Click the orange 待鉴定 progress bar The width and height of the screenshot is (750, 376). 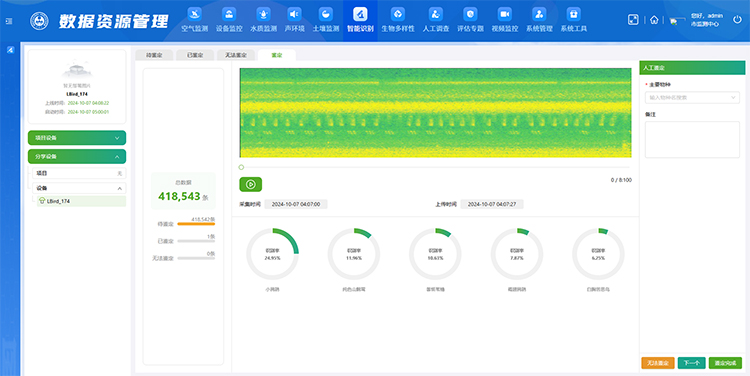click(x=196, y=224)
